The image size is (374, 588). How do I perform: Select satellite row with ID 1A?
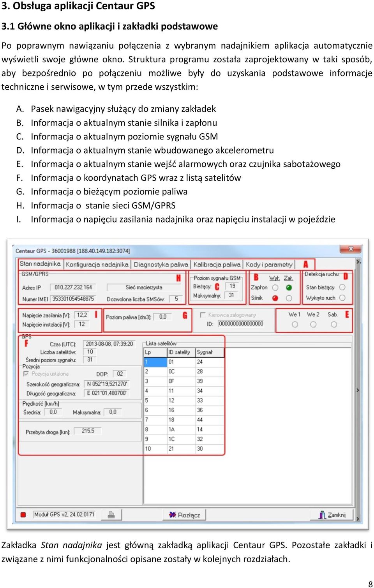click(x=184, y=429)
